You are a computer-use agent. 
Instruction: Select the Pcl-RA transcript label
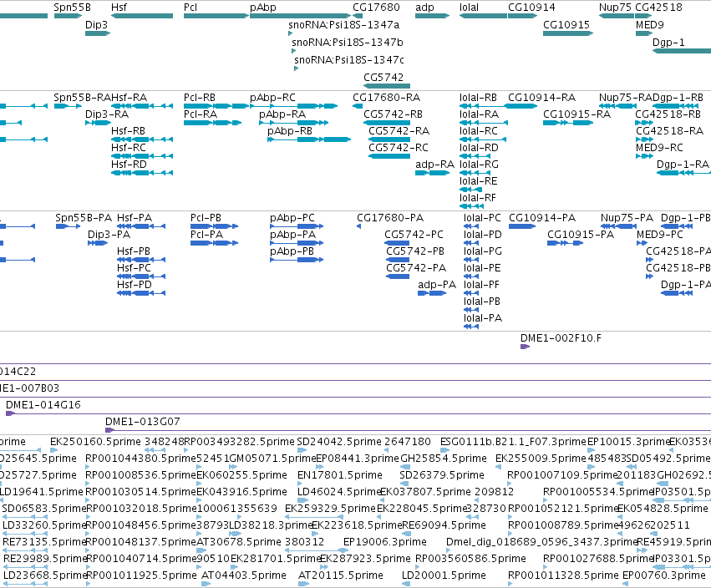(201, 114)
